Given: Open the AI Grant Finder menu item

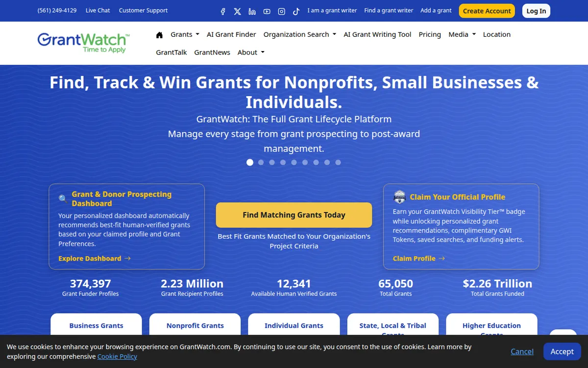Looking at the screenshot, I should [231, 34].
